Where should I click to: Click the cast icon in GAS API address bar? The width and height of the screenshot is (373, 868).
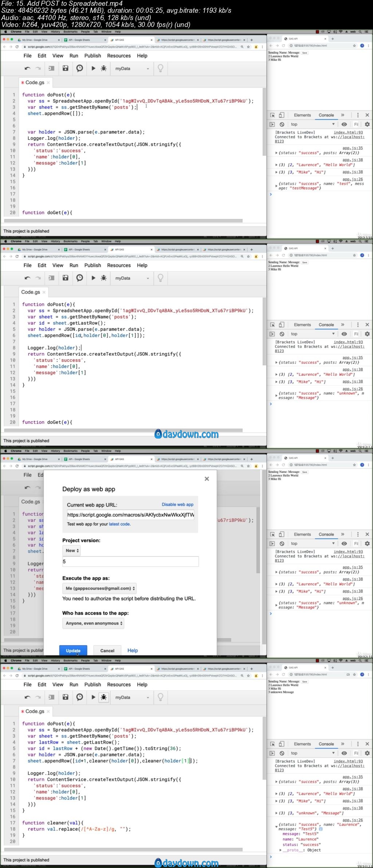348,674
